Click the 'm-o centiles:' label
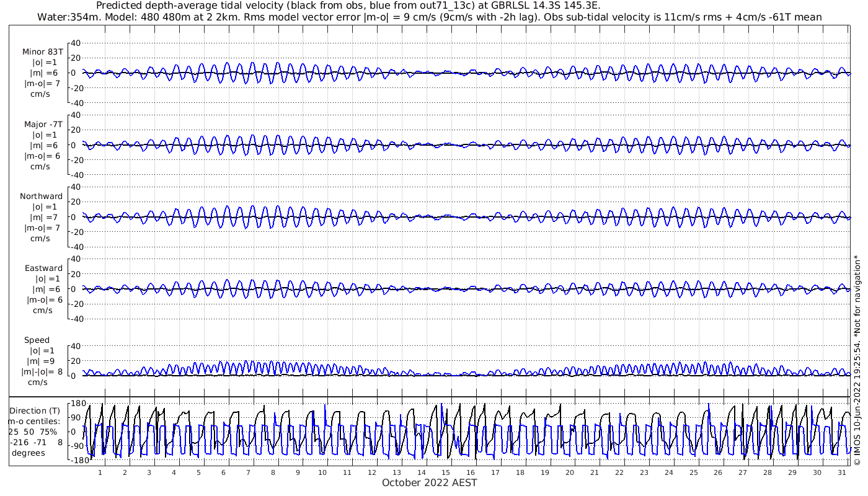Image resolution: width=868 pixels, height=496 pixels. (x=34, y=421)
